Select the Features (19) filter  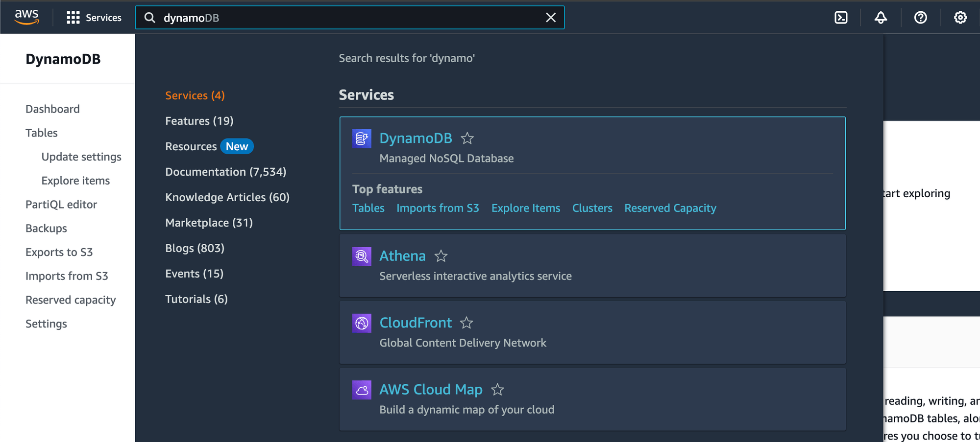pos(199,121)
